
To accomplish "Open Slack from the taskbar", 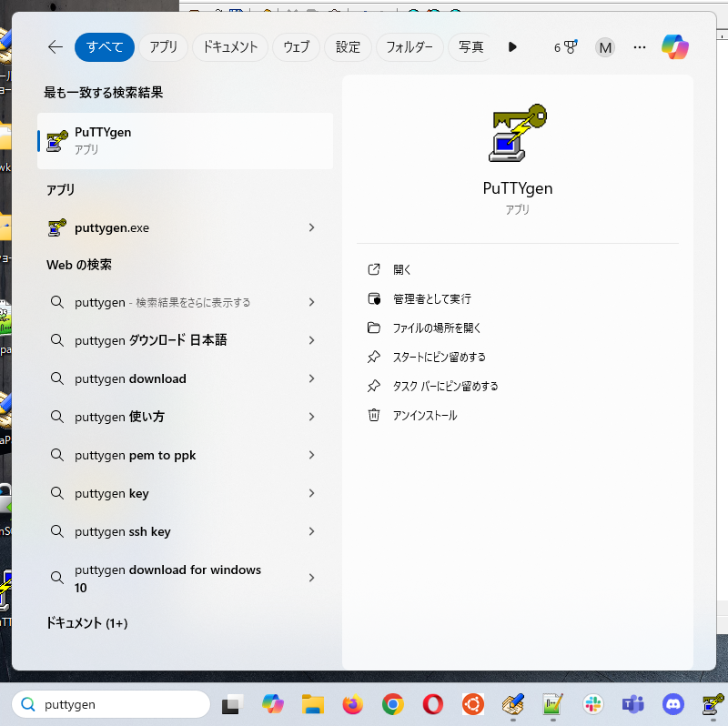I will point(593,705).
